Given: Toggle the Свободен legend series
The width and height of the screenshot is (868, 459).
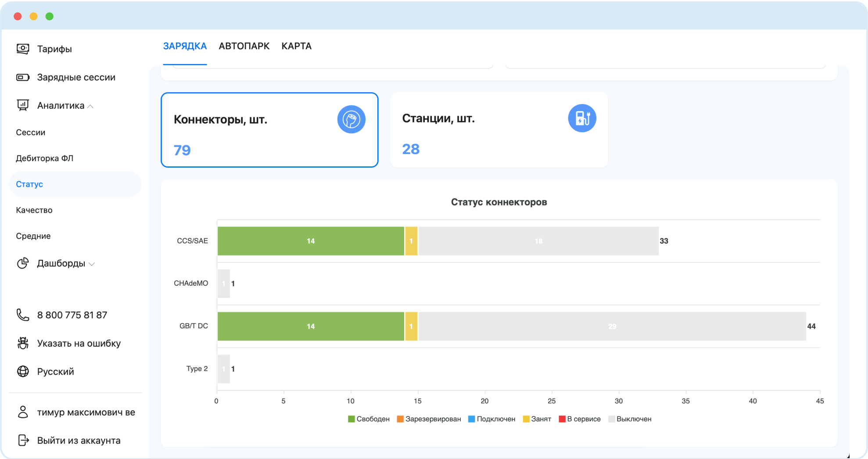Looking at the screenshot, I should pos(369,419).
